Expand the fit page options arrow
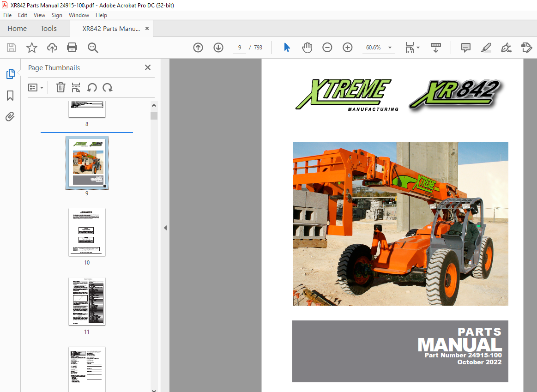This screenshot has width=537, height=392. (x=418, y=48)
